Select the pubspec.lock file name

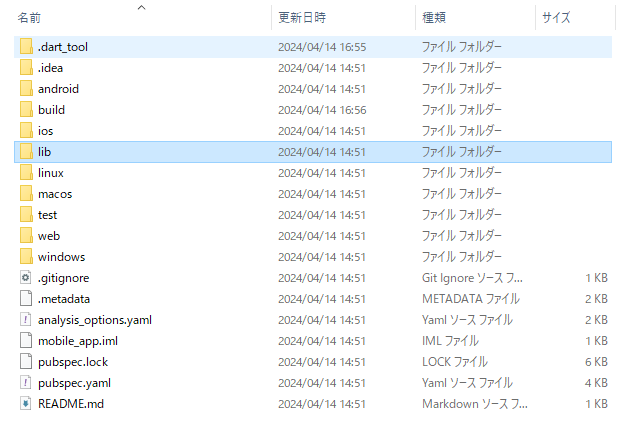72,362
